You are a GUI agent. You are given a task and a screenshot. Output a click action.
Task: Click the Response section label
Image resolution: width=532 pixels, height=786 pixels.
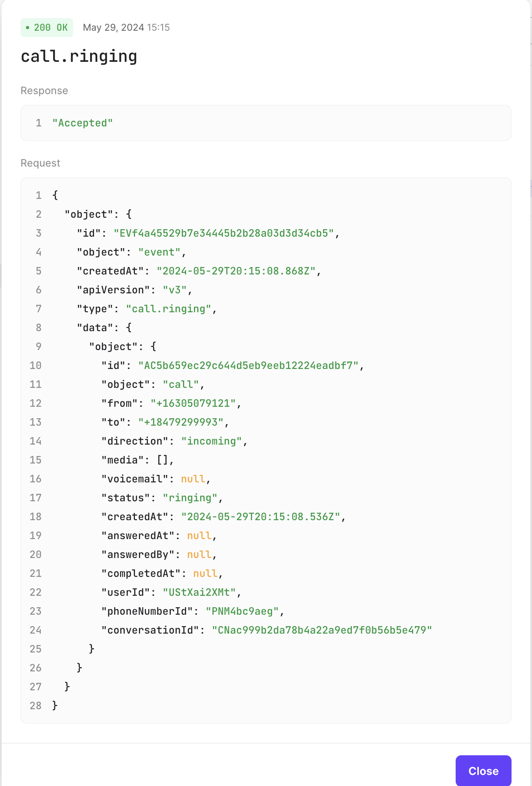coord(44,91)
